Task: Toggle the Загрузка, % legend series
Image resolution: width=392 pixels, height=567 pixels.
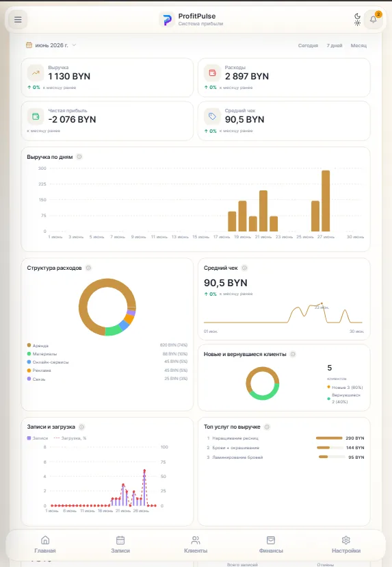Action: tap(70, 438)
